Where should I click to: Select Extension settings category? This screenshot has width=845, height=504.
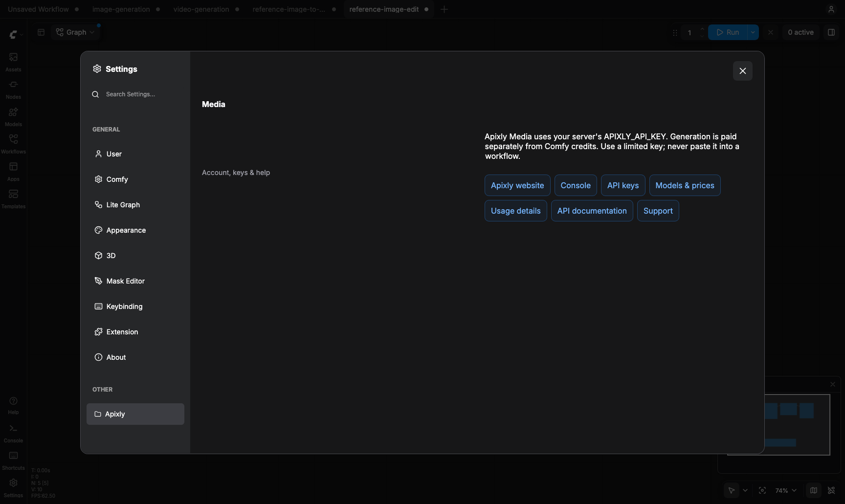(x=135, y=332)
